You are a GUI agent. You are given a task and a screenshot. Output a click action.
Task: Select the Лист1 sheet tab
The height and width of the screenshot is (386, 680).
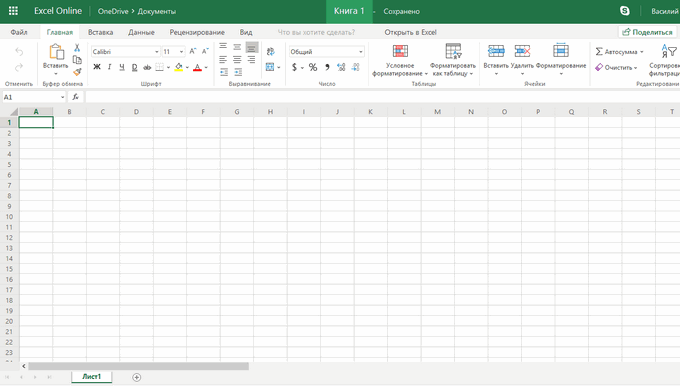pos(92,376)
